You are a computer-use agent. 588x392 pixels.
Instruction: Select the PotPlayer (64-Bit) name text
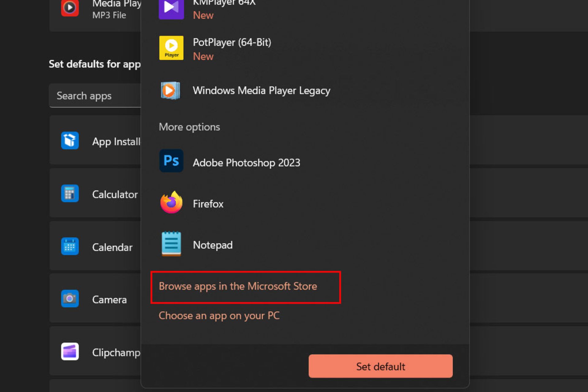point(232,42)
